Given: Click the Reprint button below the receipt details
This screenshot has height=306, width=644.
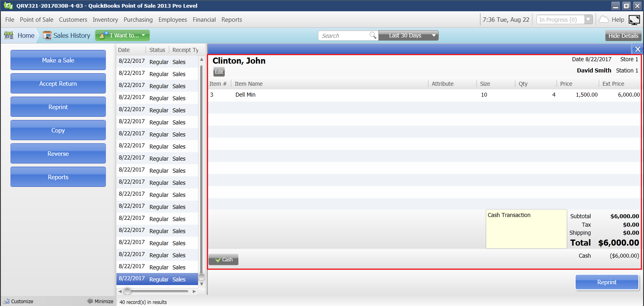Looking at the screenshot, I should pyautogui.click(x=607, y=282).
